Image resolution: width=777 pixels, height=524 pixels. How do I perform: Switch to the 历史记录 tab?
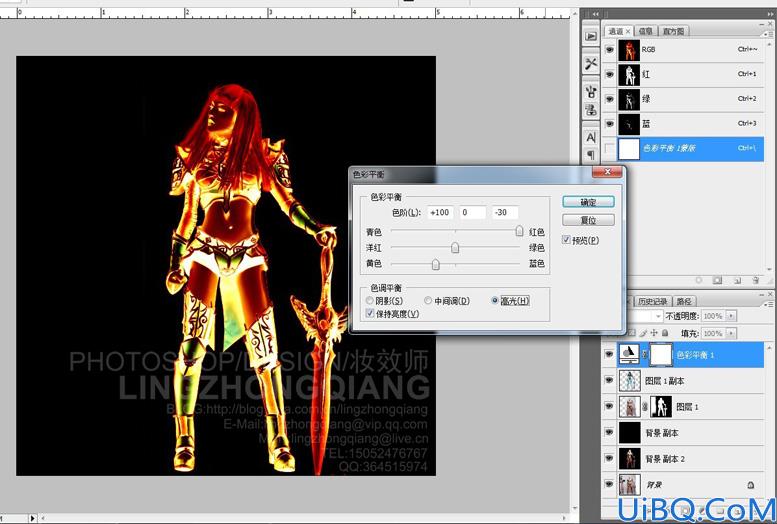tap(652, 301)
